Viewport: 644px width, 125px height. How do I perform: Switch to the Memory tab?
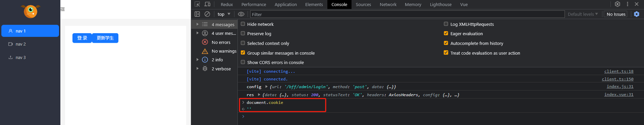413,4
